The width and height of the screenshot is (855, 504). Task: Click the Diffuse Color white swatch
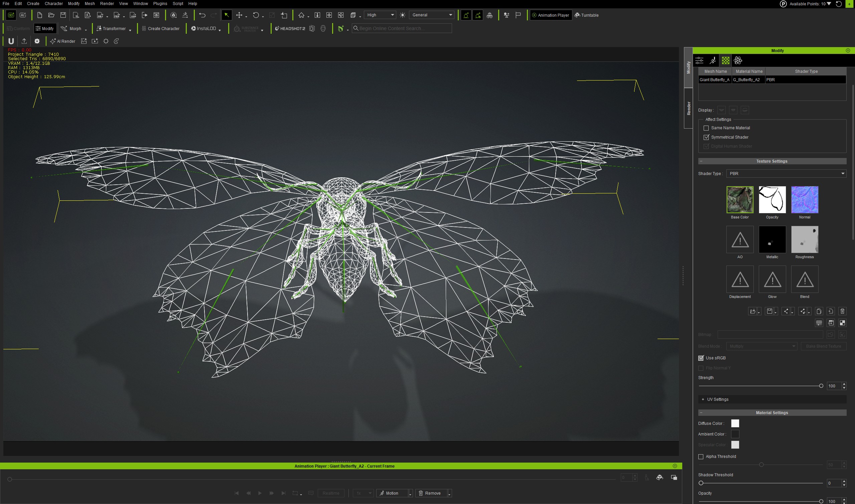pyautogui.click(x=735, y=424)
